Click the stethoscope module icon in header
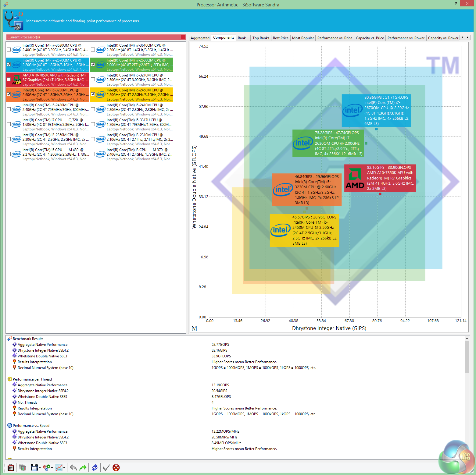 coord(14,21)
